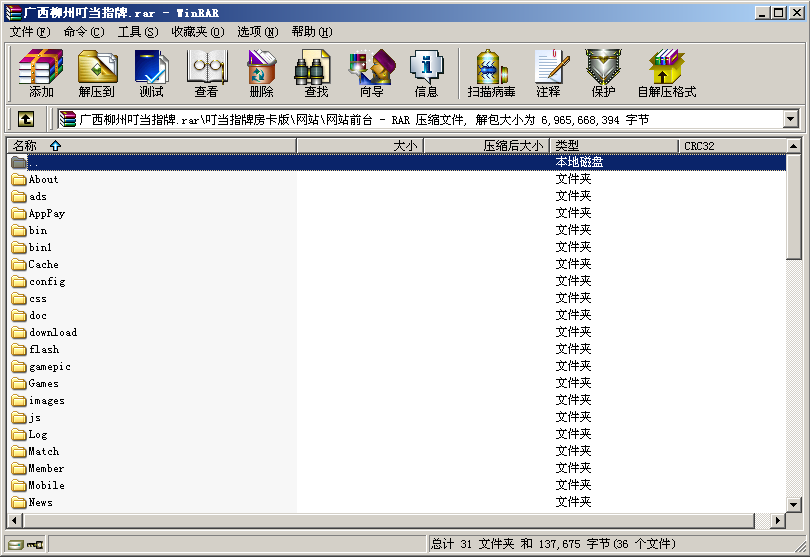810x557 pixels.
Task: Show archive 信息 (Info)
Action: point(426,74)
